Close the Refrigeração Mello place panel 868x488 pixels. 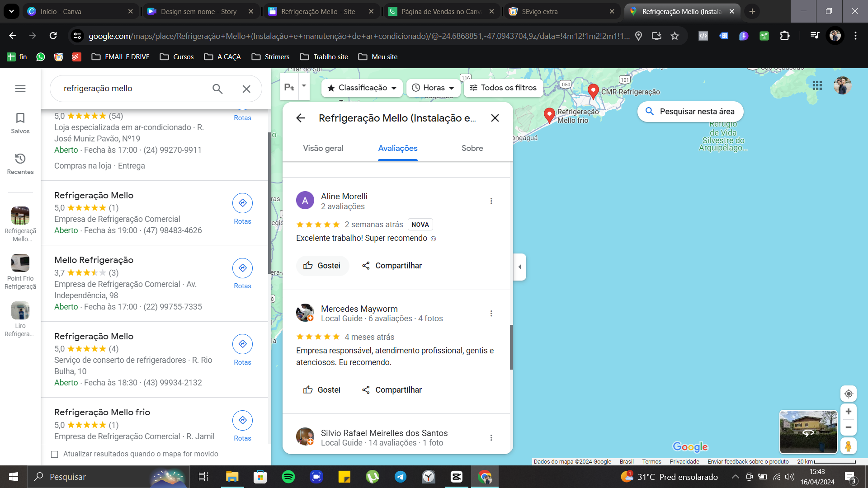coord(495,118)
